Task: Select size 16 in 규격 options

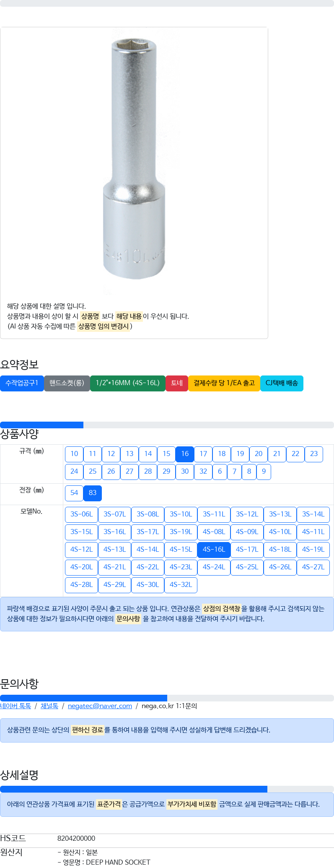Action: pyautogui.click(x=185, y=454)
